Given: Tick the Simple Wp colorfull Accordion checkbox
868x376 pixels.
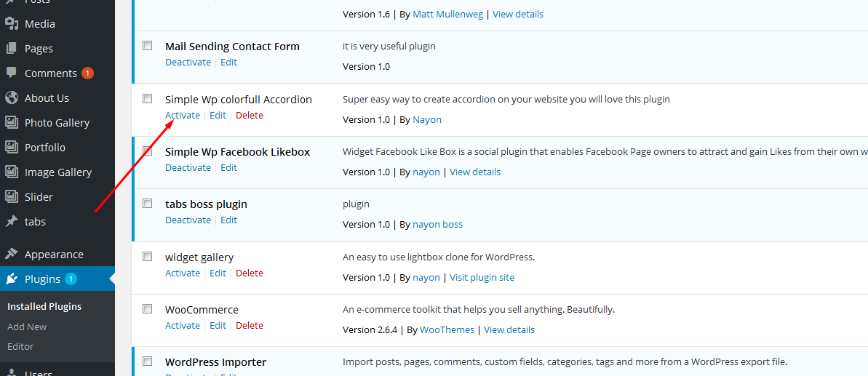Looking at the screenshot, I should [x=147, y=99].
